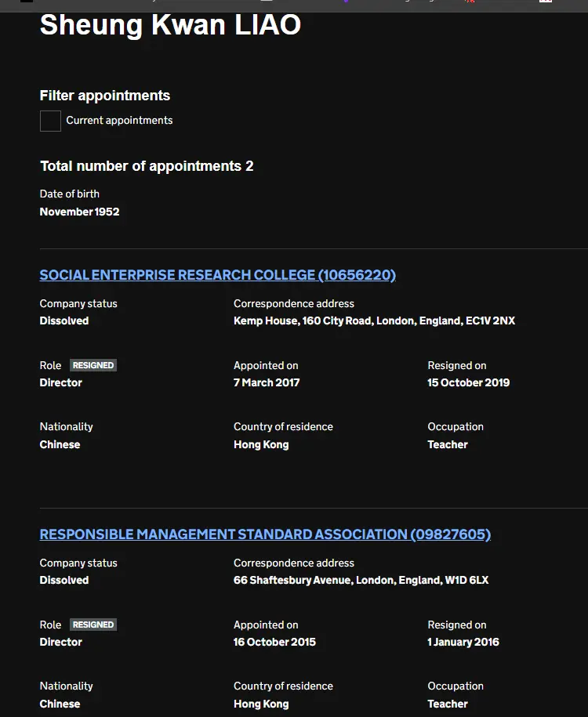Tick the Current appointments checkbox
This screenshot has width=588, height=717.
[x=50, y=121]
